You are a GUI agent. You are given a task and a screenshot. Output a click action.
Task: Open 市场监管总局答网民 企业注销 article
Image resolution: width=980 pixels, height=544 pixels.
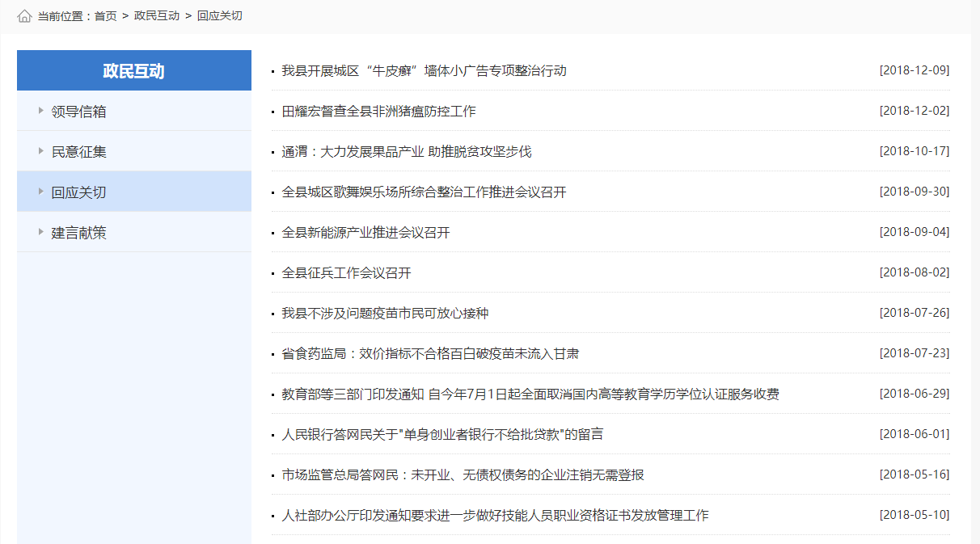(463, 475)
